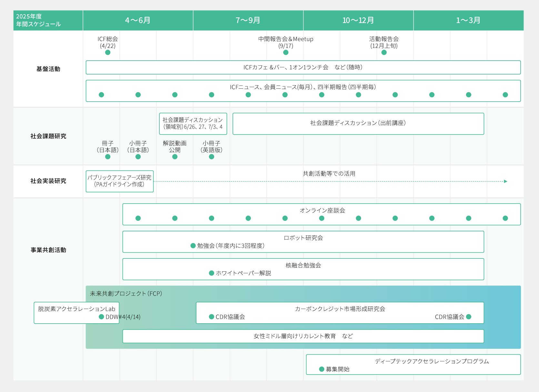
Task: Click the 社会課題研究 row label
Action: (x=48, y=136)
